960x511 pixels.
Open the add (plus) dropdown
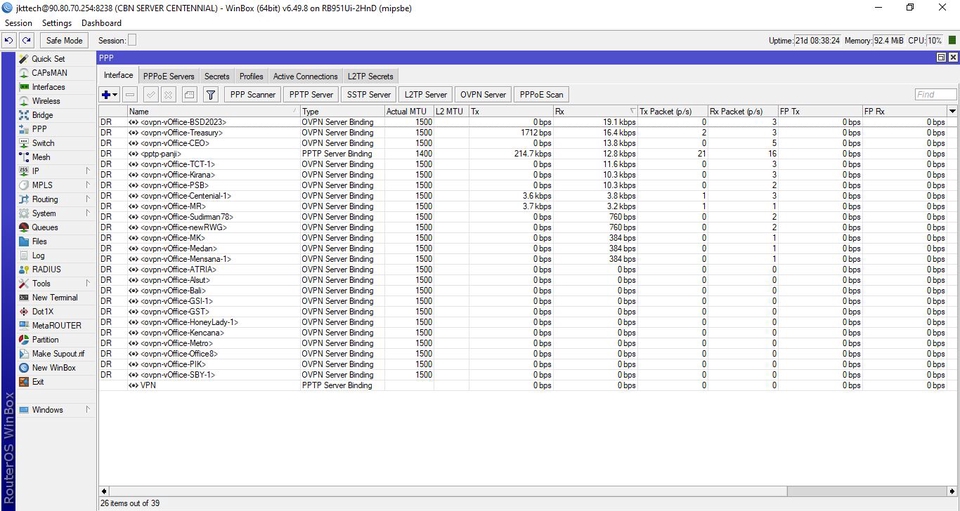(110, 95)
